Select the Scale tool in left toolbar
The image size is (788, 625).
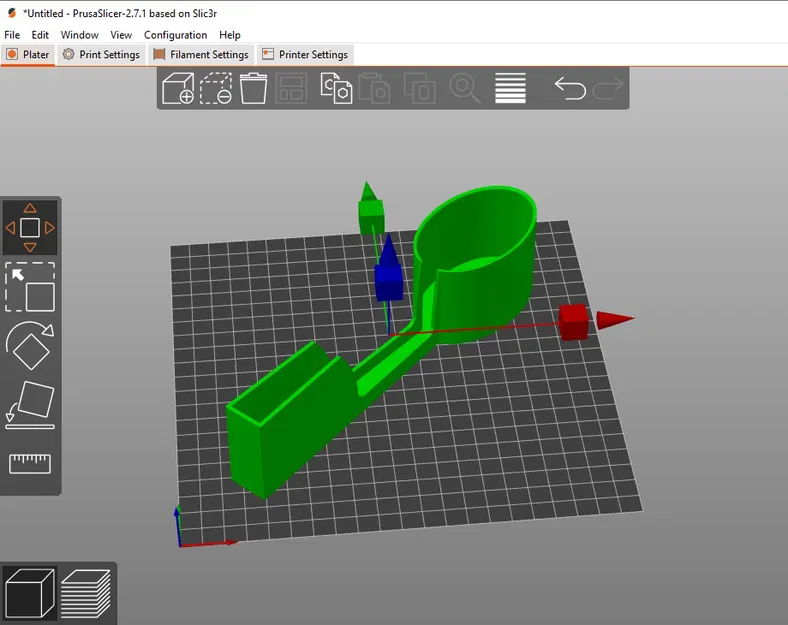30,287
